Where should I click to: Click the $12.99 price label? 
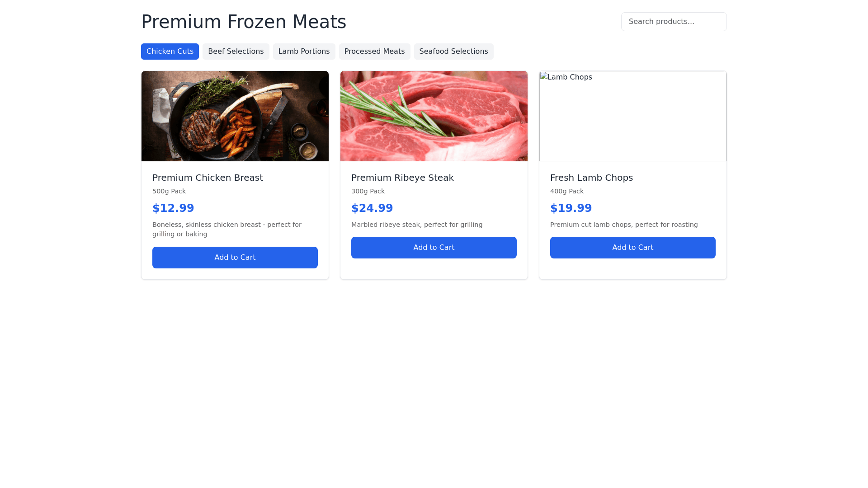pyautogui.click(x=173, y=208)
